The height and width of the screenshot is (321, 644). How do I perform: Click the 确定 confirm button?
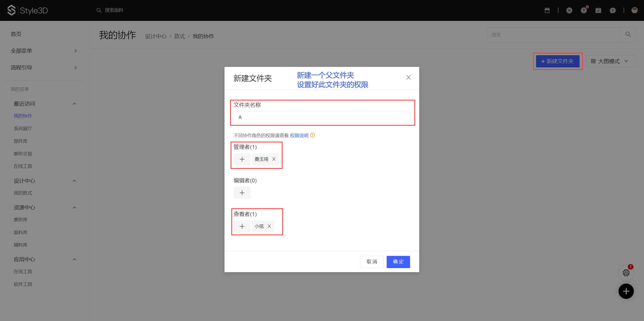pyautogui.click(x=398, y=262)
